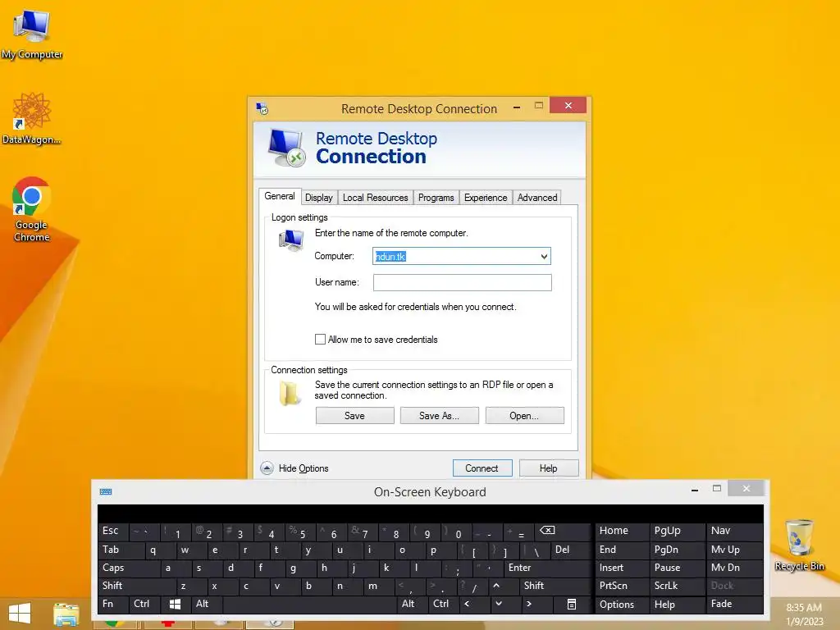The width and height of the screenshot is (840, 630).
Task: Tap the Pause key on On-Screen Keyboard
Action: pyautogui.click(x=677, y=568)
